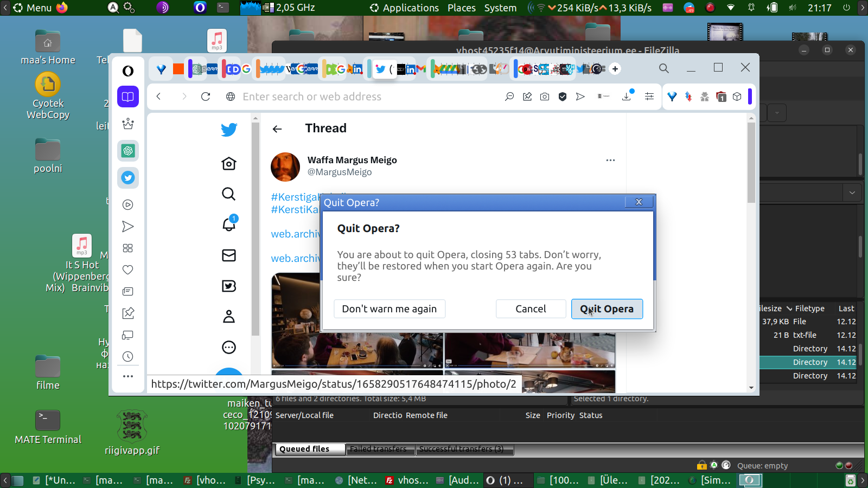This screenshot has height=488, width=868.
Task: Switch to Queued files tab in FileZilla
Action: click(310, 449)
